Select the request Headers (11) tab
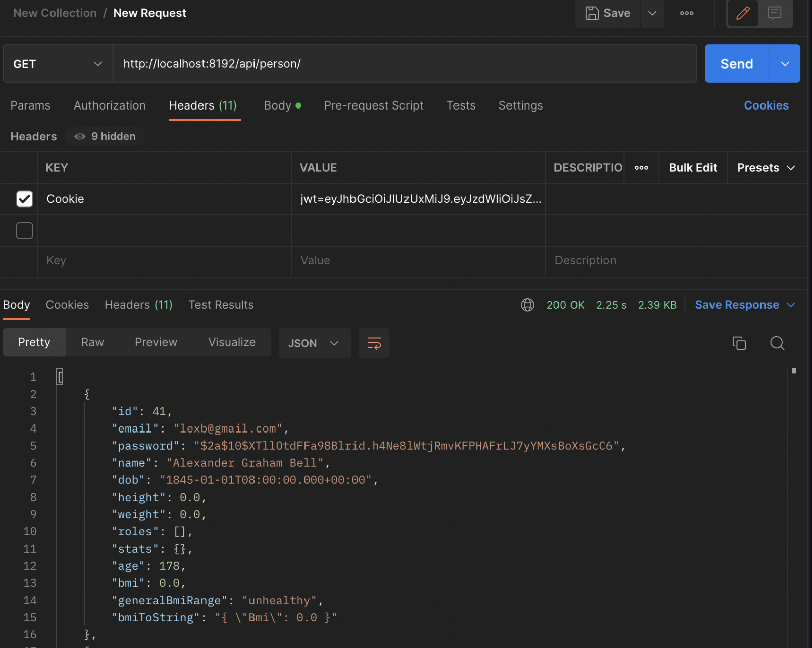The width and height of the screenshot is (812, 648). [x=203, y=105]
